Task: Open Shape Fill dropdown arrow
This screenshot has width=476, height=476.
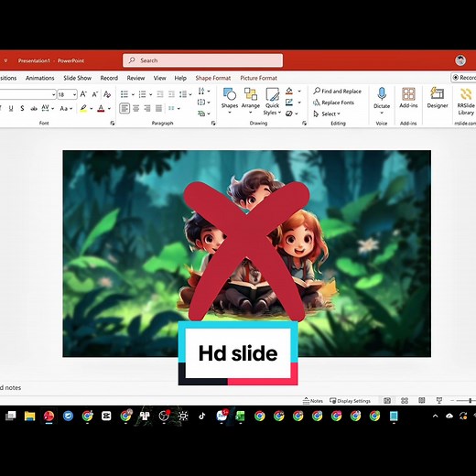Action: pyautogui.click(x=299, y=91)
